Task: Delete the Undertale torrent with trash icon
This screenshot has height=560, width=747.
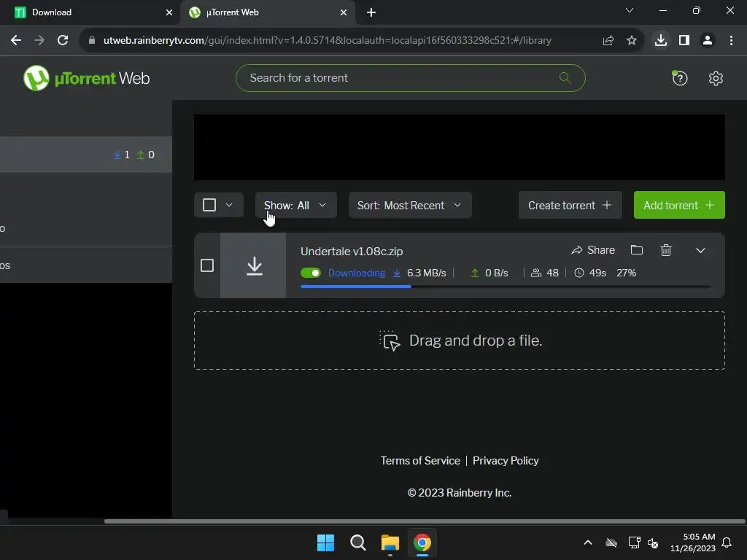Action: click(666, 250)
